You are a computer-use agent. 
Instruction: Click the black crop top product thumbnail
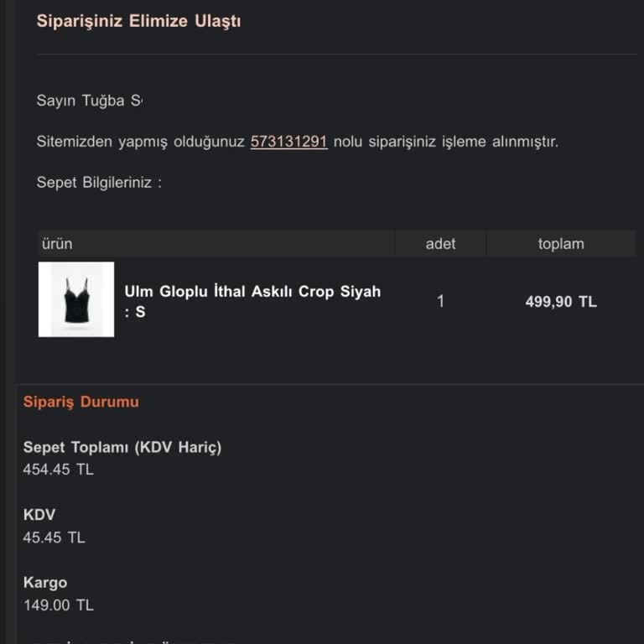[x=76, y=299]
